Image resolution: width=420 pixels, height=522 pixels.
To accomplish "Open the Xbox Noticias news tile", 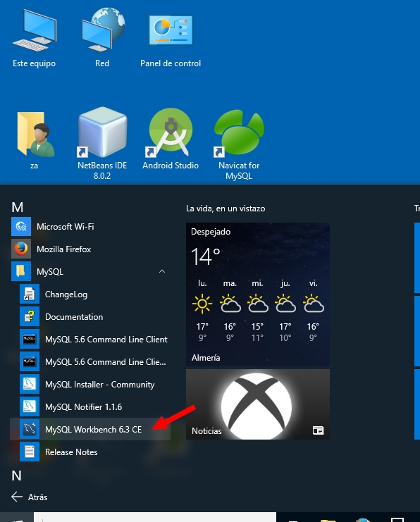I will (x=258, y=404).
